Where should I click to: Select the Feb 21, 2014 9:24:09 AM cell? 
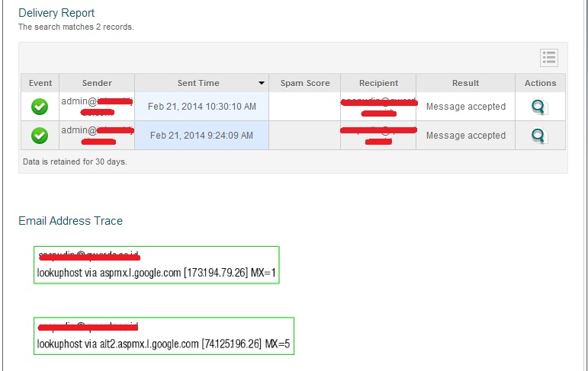(202, 136)
